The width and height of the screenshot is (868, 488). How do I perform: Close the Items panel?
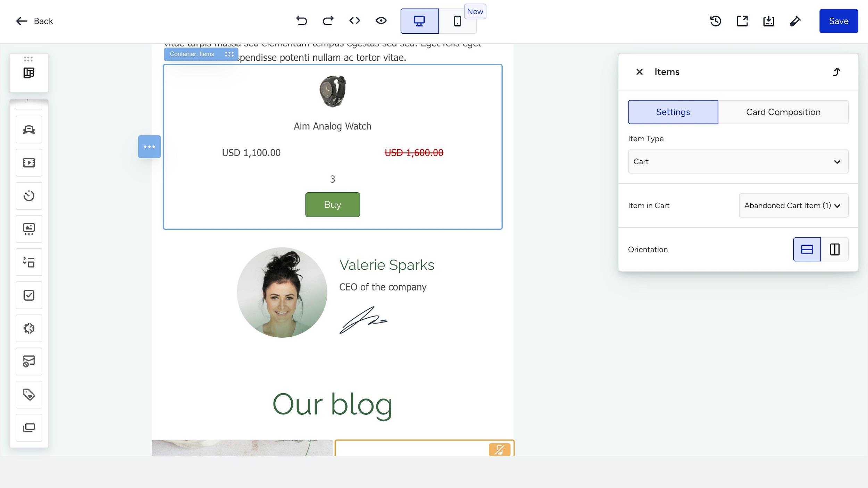coord(639,72)
